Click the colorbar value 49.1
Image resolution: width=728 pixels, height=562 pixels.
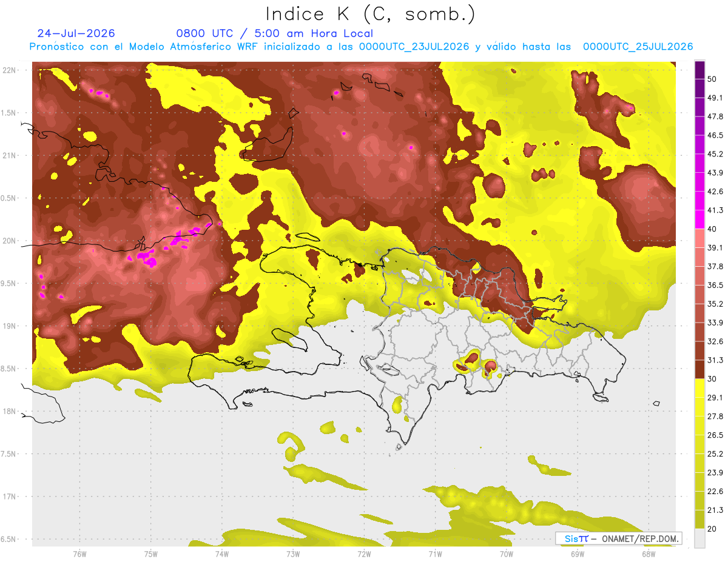pyautogui.click(x=715, y=98)
